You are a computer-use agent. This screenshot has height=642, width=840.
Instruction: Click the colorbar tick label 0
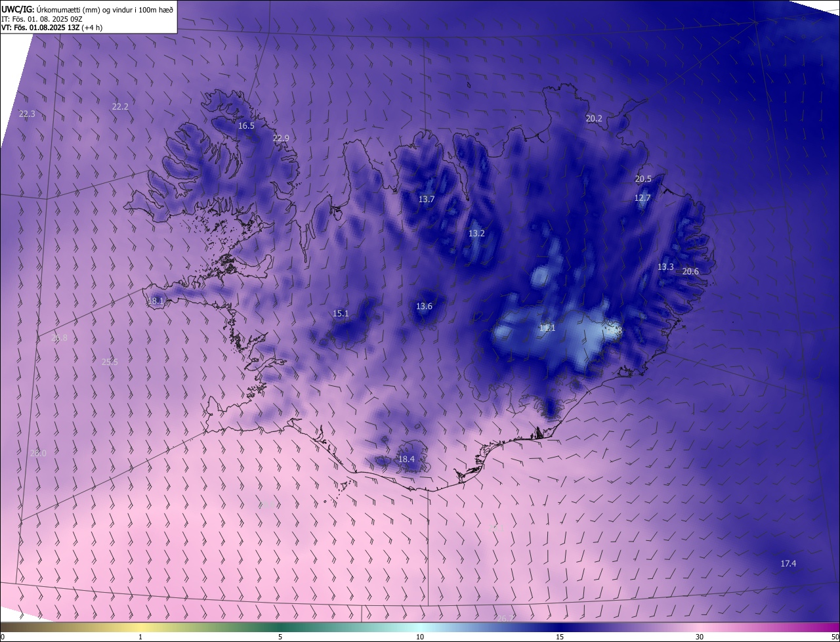3,637
